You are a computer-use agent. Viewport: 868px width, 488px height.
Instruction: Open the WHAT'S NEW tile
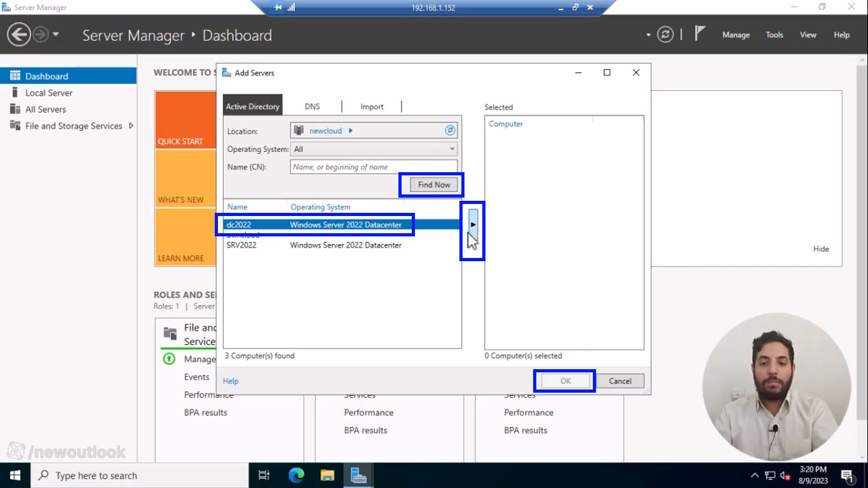click(x=185, y=179)
